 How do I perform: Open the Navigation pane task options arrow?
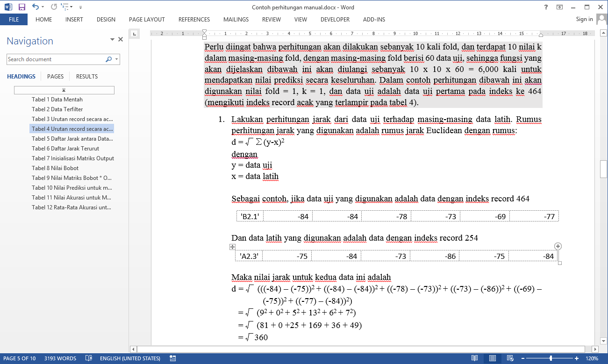coord(112,40)
